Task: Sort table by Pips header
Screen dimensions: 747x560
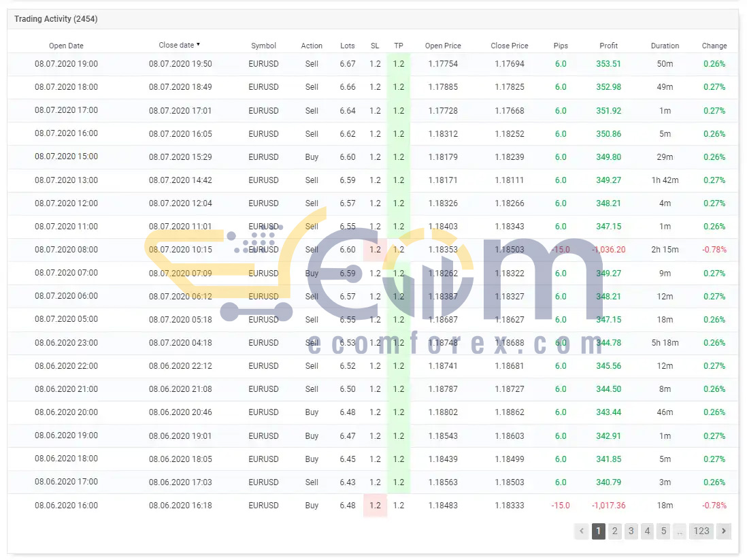Action: point(561,46)
